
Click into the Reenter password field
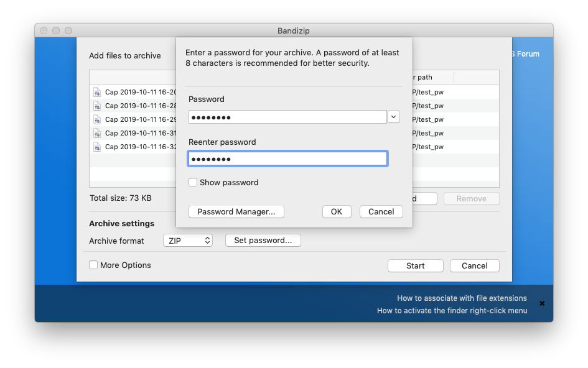[x=287, y=159]
